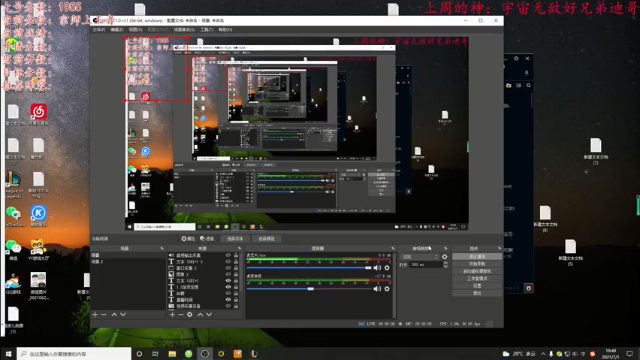Open 桌面音频 audio settings gear
This screenshot has height=360, width=640.
click(387, 289)
